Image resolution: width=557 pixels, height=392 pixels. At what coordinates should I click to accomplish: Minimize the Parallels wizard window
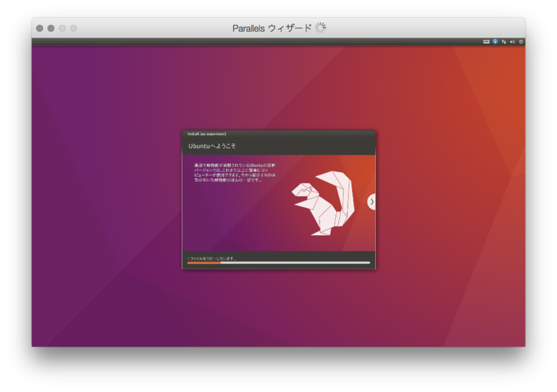(x=51, y=28)
